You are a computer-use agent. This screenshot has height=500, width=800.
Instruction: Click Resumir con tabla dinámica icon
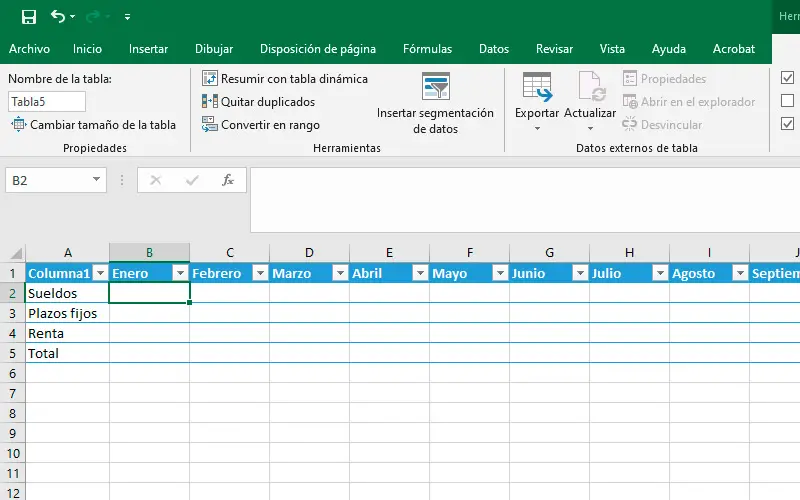[210, 78]
